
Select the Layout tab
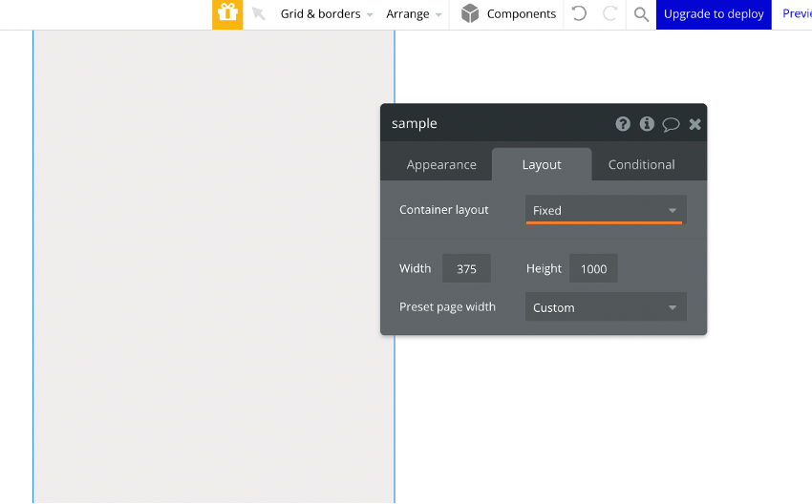pos(542,164)
